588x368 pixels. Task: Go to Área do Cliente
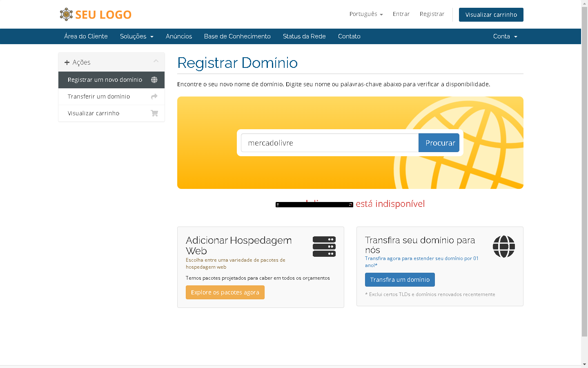86,36
